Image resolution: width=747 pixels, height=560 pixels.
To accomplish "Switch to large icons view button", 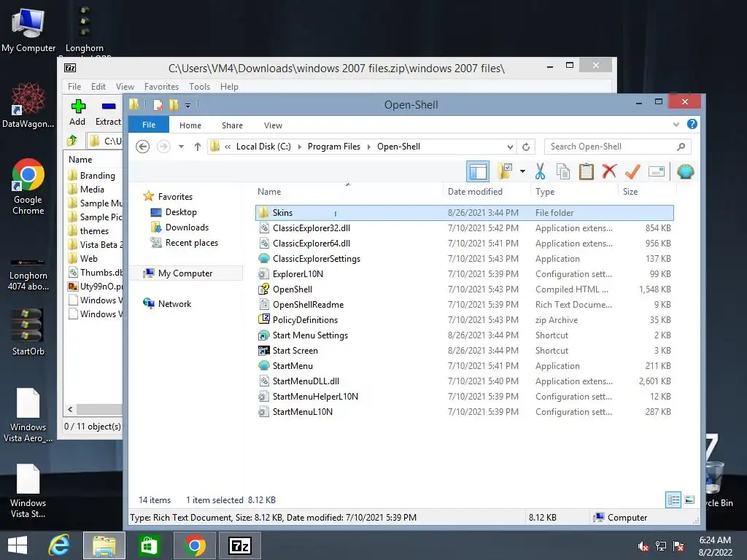I will coord(689,499).
